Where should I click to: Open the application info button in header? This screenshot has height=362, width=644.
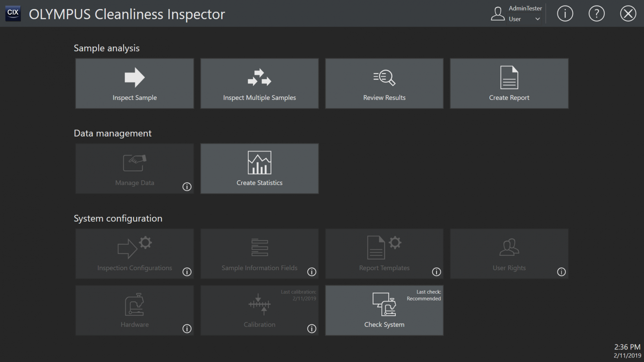(565, 14)
